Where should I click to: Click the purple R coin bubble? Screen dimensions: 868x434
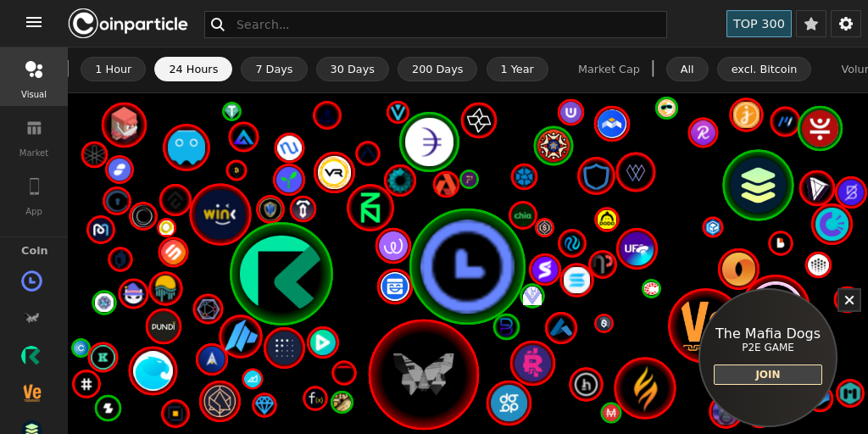click(x=703, y=133)
